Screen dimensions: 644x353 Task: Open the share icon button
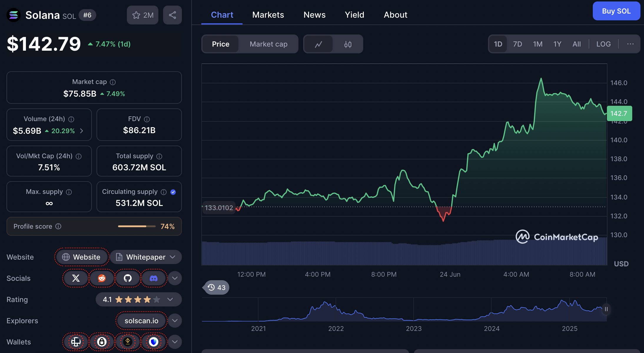click(172, 15)
